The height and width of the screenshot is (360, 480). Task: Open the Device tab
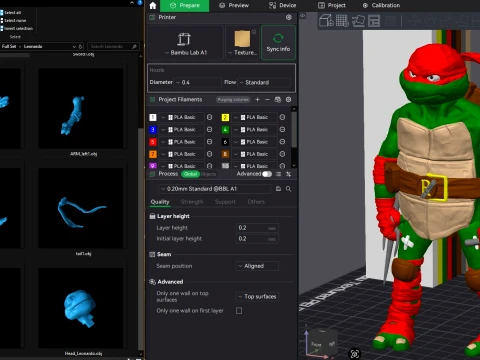(x=283, y=5)
